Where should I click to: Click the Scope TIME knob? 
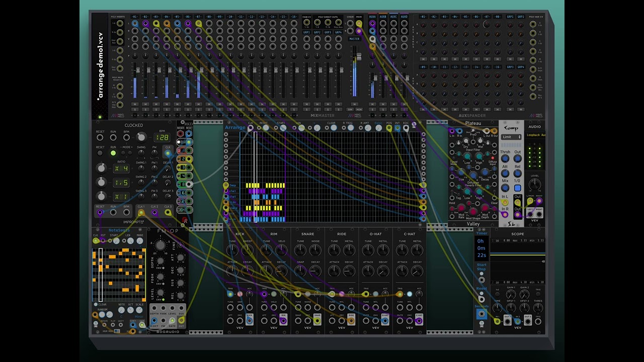[x=497, y=308]
